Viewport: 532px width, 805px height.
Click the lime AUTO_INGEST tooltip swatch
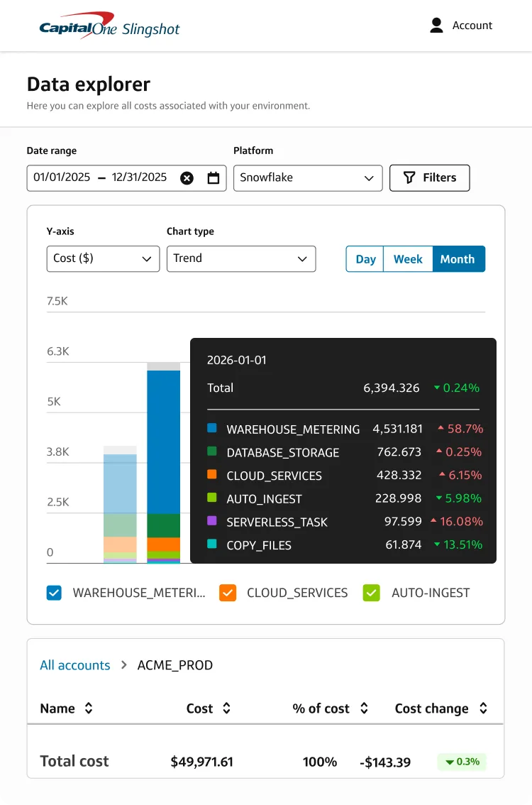(212, 498)
